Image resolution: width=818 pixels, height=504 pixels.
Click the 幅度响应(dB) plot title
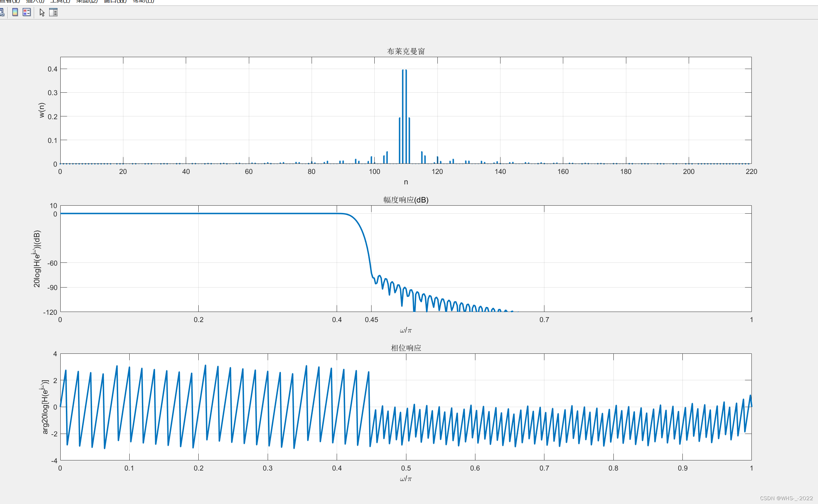point(406,200)
